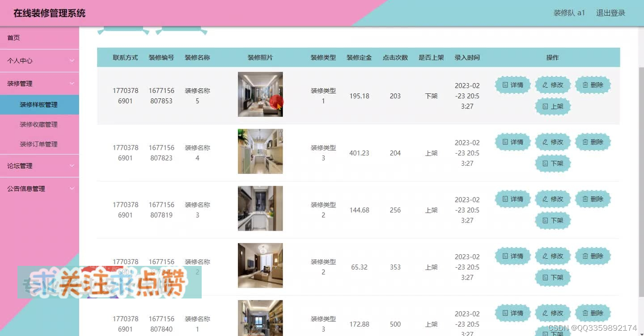Viewport: 644px width, 336px height.
Task: Click 删除 for 装修名称3 row
Action: [593, 199]
